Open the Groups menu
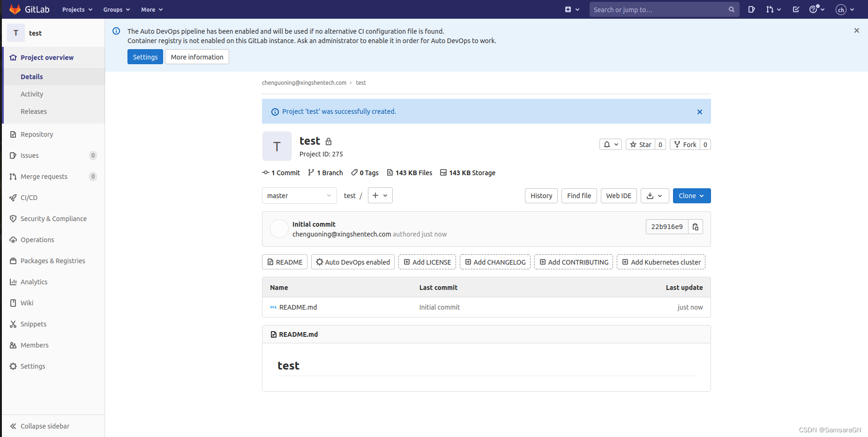 [x=117, y=9]
